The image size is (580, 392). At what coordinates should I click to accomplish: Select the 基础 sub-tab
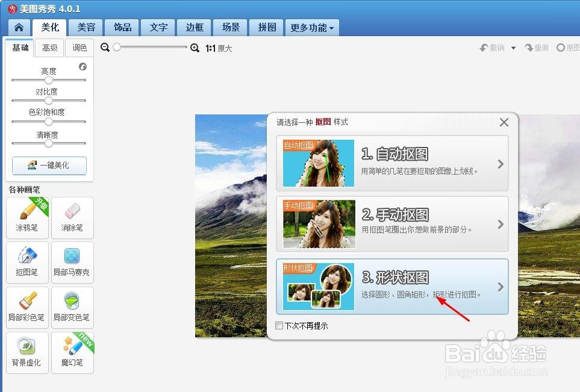point(20,48)
